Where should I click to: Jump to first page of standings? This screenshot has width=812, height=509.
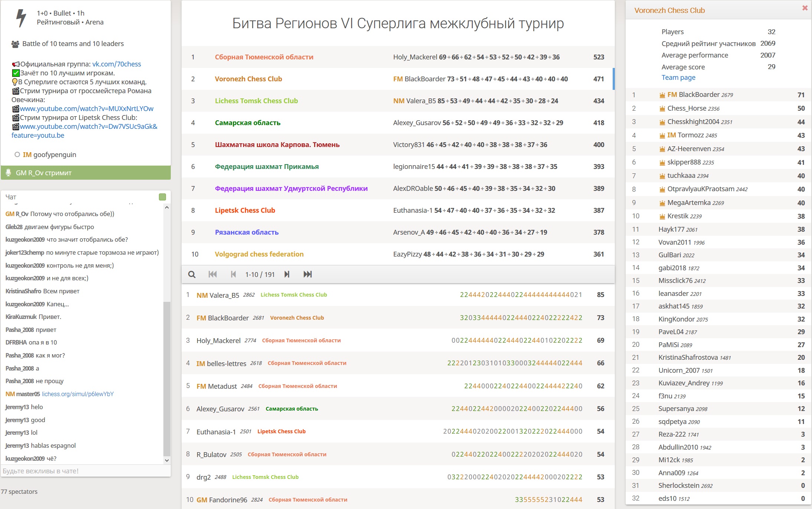[x=212, y=274]
